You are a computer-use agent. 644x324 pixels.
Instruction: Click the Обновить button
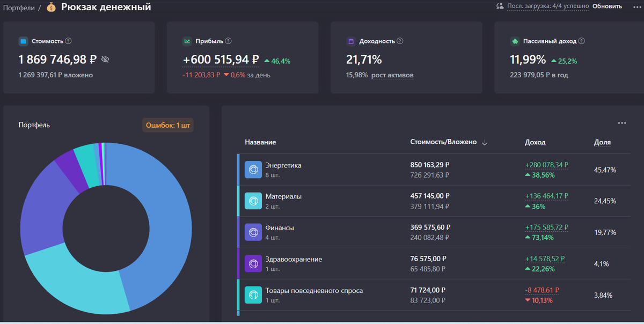coord(607,6)
